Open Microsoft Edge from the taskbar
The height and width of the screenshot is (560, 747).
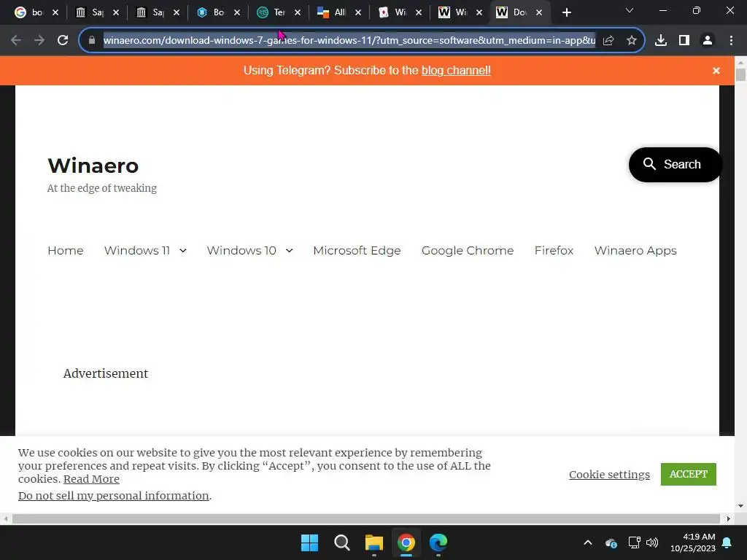tap(438, 542)
